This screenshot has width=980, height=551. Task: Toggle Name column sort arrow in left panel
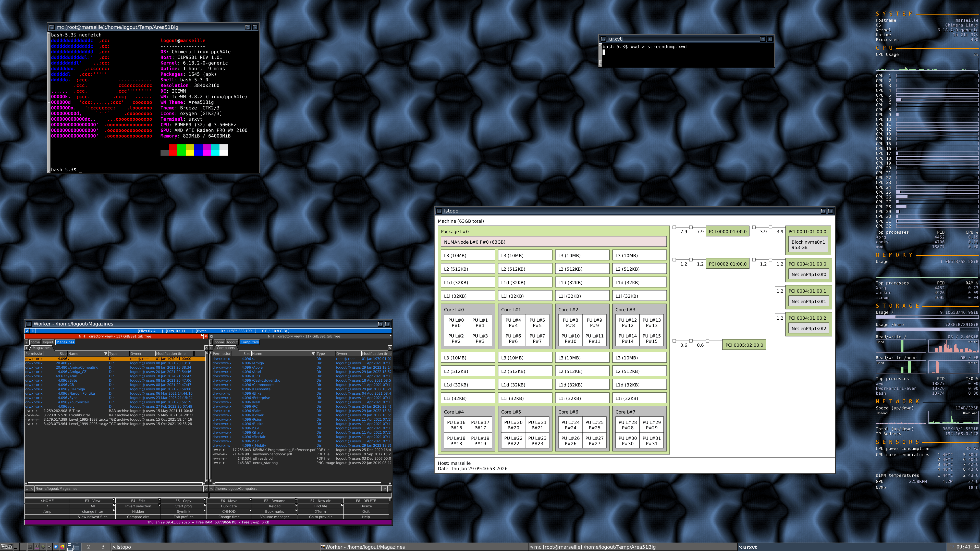(106, 354)
